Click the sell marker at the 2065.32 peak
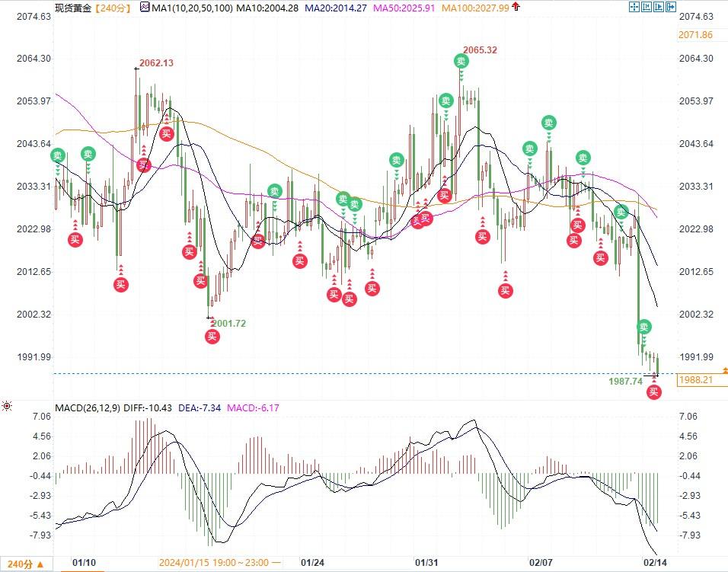This screenshot has width=728, height=572. (461, 61)
